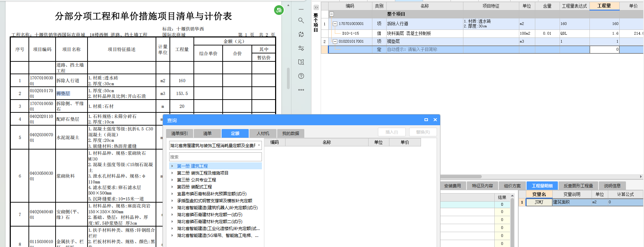
Task: Click the 搜索 input field
Action: pos(215,157)
